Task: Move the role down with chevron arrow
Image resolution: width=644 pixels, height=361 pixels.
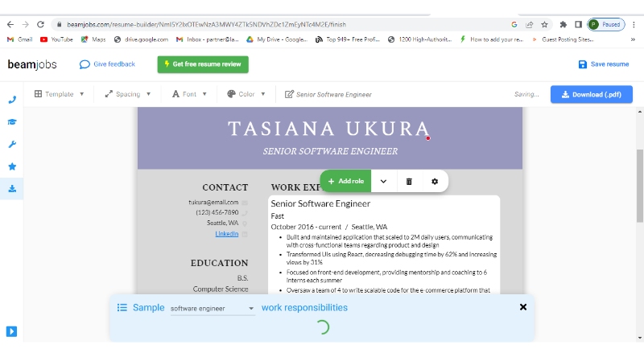Action: [383, 182]
